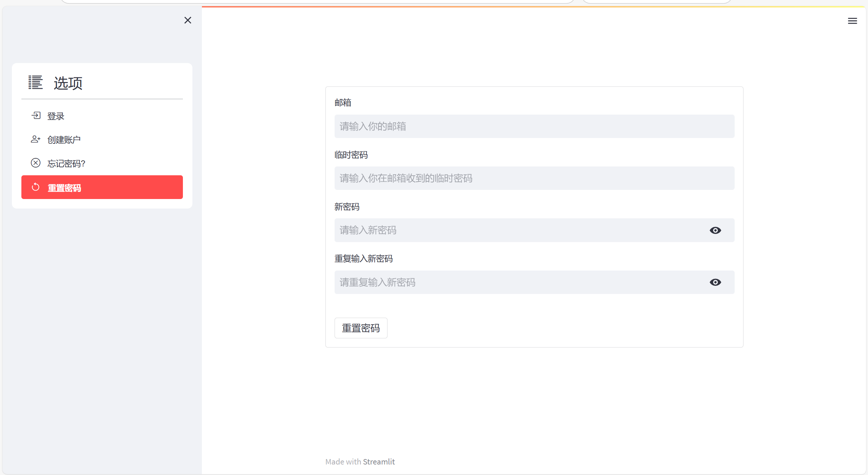Close the sidebar with the X icon
The width and height of the screenshot is (868, 475).
tap(188, 20)
